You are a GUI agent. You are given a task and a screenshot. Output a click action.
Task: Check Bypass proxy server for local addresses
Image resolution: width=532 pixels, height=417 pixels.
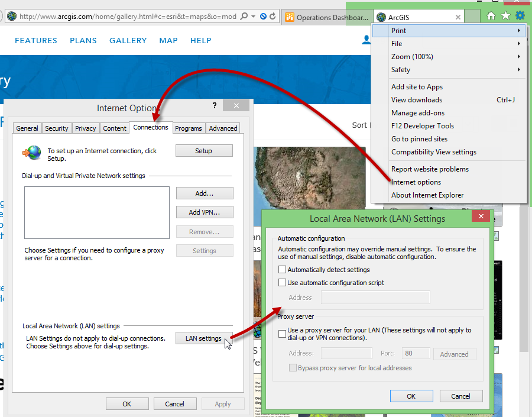(293, 368)
